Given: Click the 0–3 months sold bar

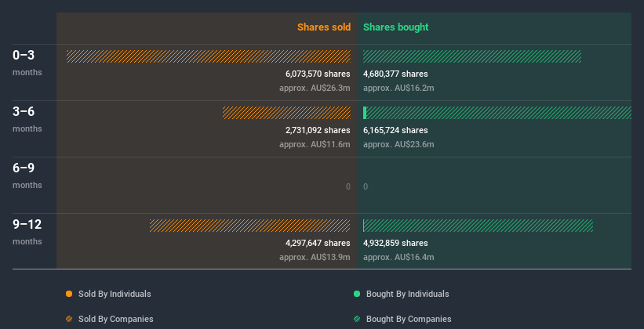Looking at the screenshot, I should coord(209,56).
